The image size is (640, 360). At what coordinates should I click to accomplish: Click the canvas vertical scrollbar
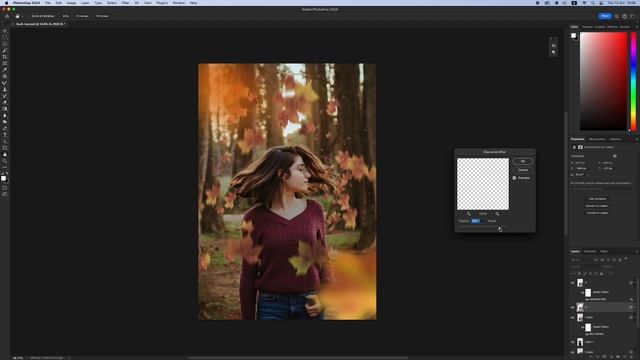click(x=565, y=173)
